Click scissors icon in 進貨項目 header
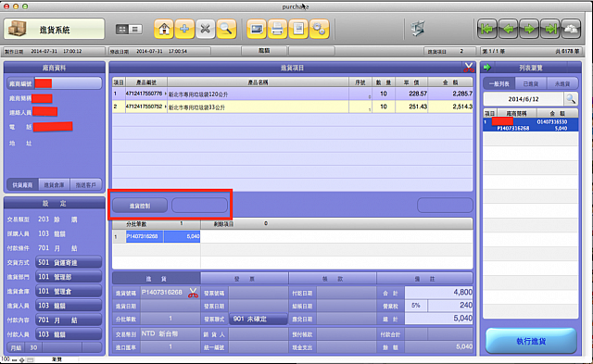The image size is (593, 364). 469,68
